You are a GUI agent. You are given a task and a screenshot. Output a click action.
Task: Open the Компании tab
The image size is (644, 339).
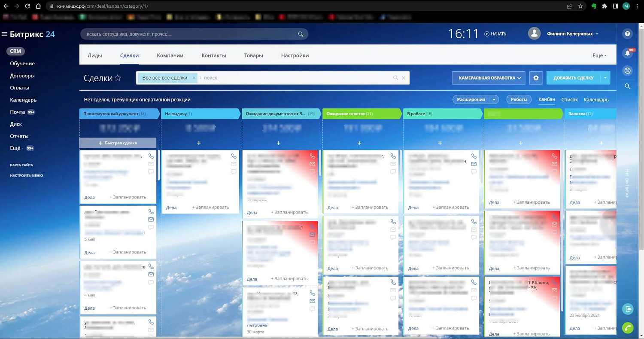tap(170, 55)
